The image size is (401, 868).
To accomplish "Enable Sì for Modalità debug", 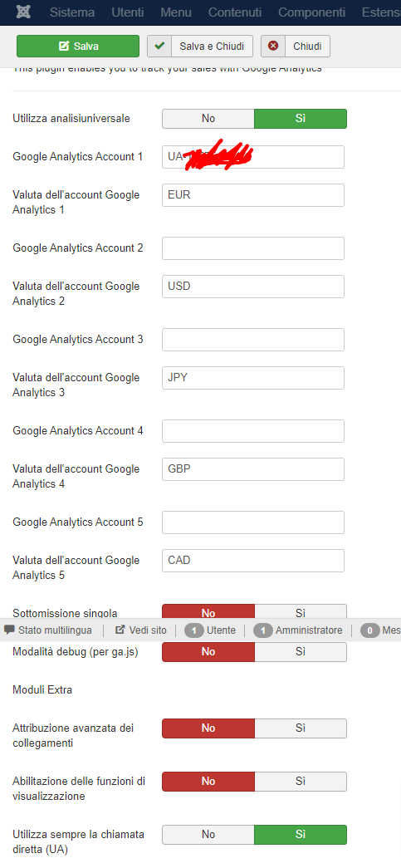I will click(x=301, y=651).
